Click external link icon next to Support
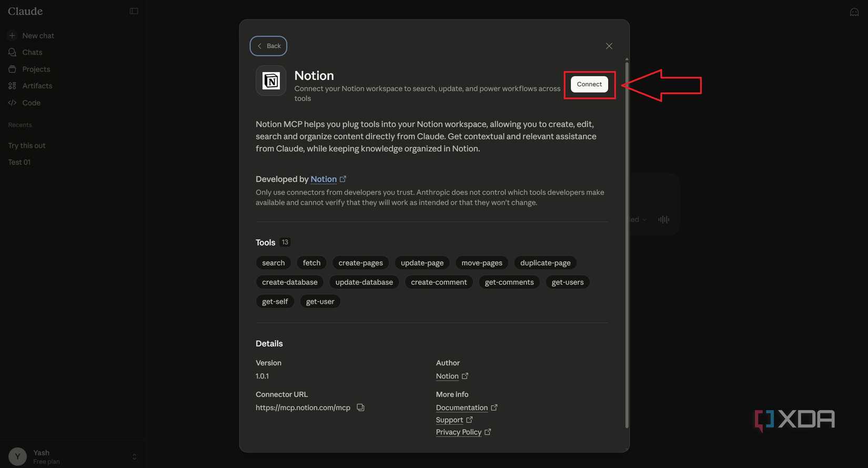The width and height of the screenshot is (868, 468). tap(469, 420)
